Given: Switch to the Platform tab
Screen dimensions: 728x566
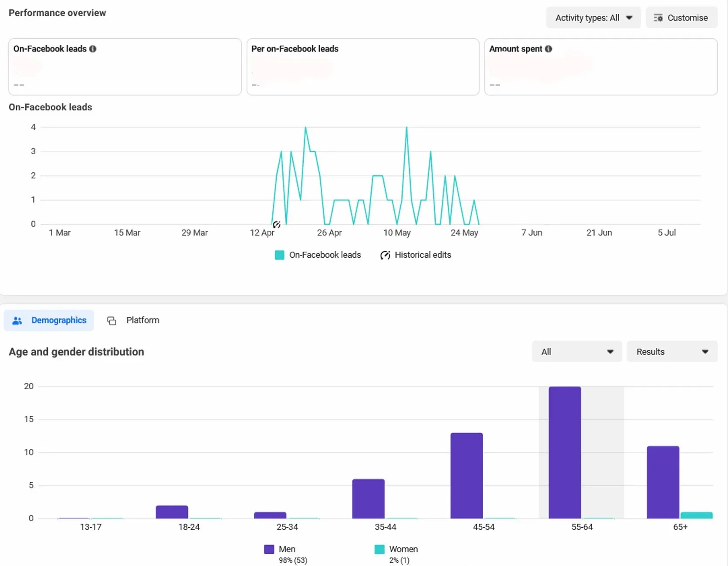Looking at the screenshot, I should point(133,320).
